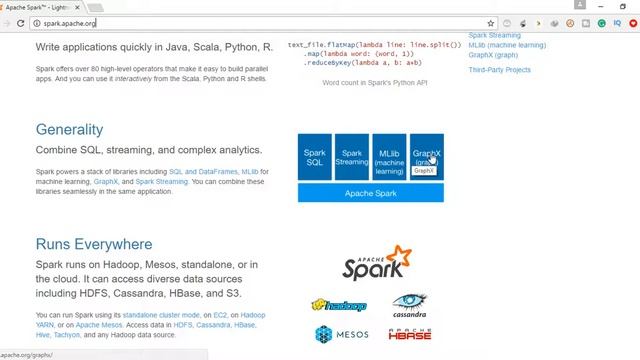This screenshot has height=360, width=640.
Task: Follow the SQL and DataFrames link
Action: click(x=203, y=172)
